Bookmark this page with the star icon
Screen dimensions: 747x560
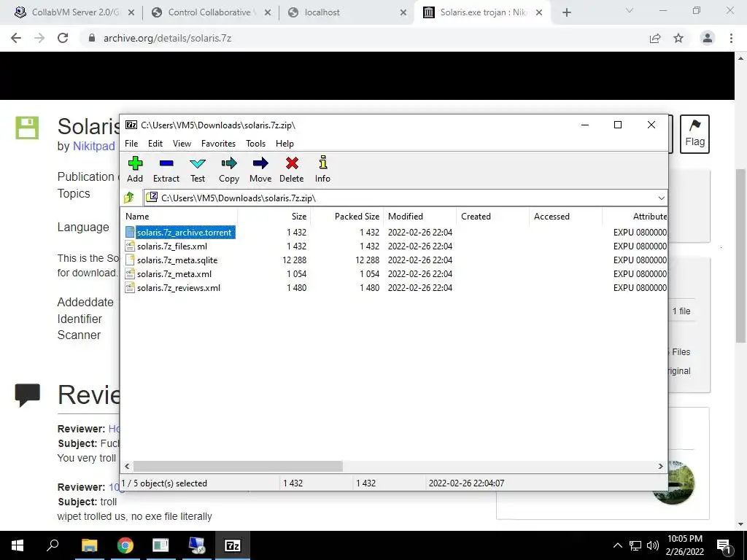pos(678,38)
